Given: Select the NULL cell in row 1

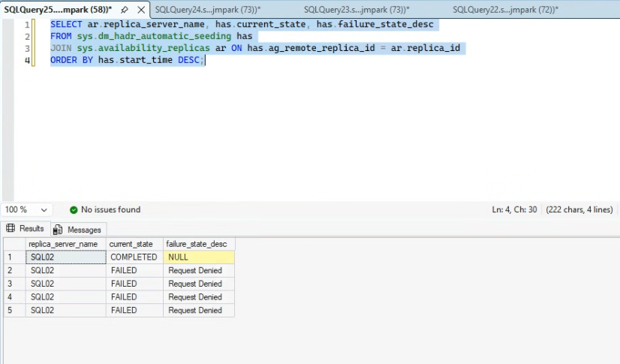Looking at the screenshot, I should pyautogui.click(x=199, y=257).
